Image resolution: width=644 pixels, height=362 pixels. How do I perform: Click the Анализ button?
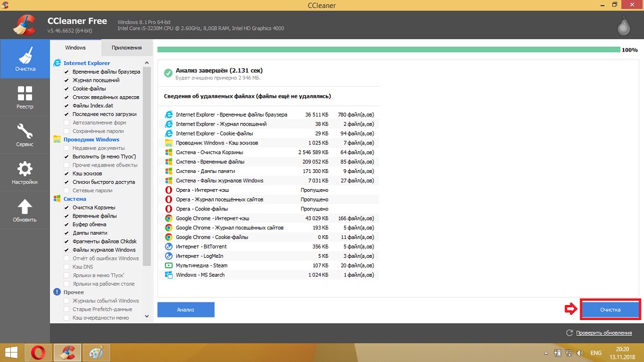coord(186,309)
